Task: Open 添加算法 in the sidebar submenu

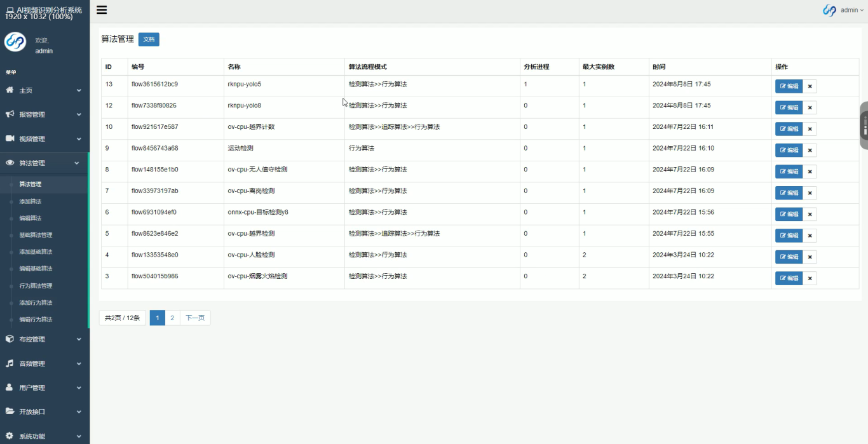Action: (31, 201)
